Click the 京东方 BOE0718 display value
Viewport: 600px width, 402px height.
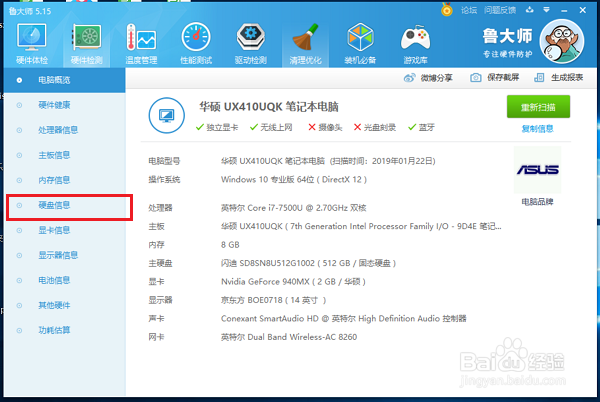(273, 300)
